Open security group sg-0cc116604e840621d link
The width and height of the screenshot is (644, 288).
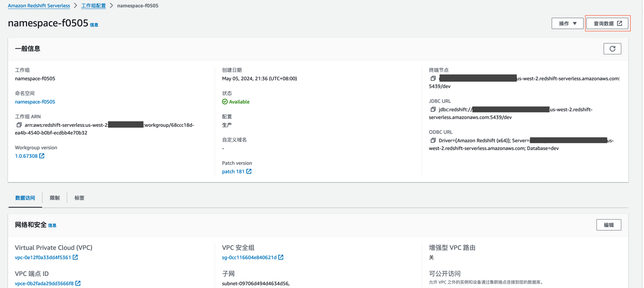(249, 257)
